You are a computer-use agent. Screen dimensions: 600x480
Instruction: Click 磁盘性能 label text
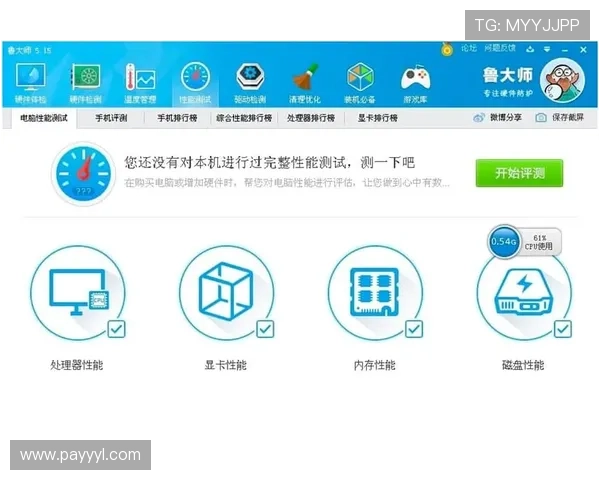(x=523, y=365)
